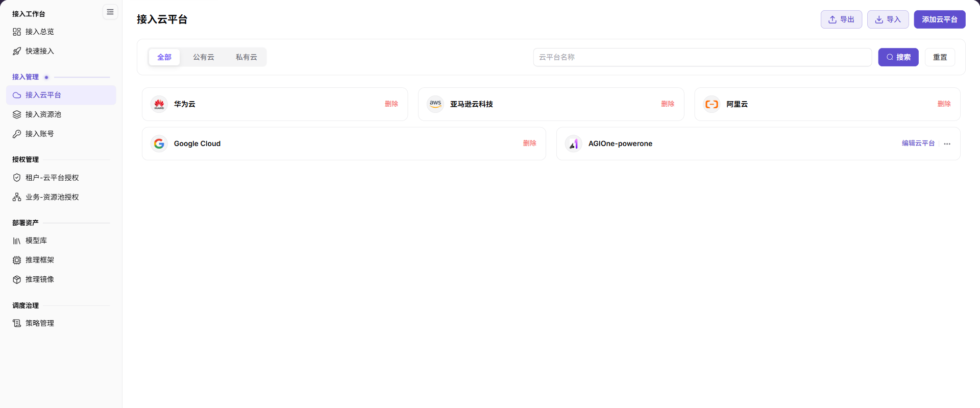
Task: Open 租户-云平台授权 in the sidebar
Action: 61,178
